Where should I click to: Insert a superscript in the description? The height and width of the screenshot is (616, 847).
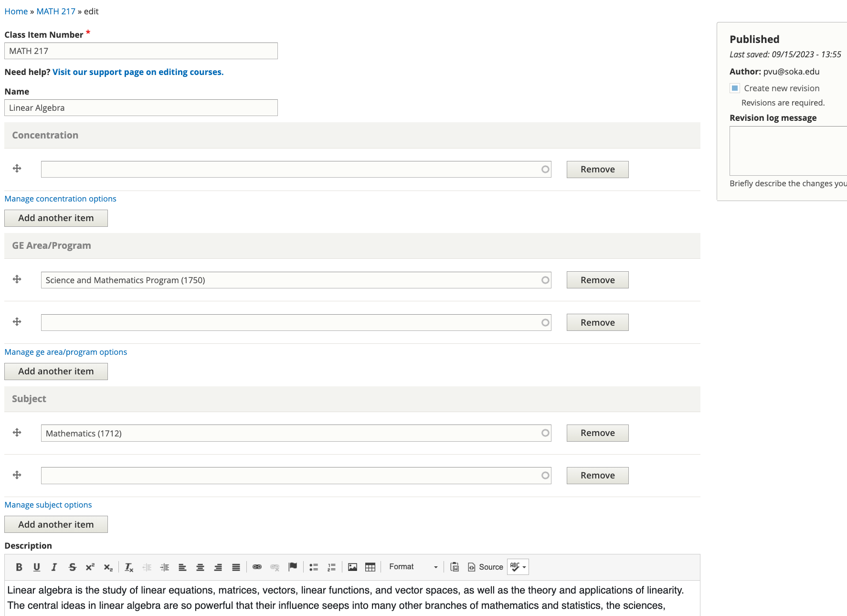[90, 567]
